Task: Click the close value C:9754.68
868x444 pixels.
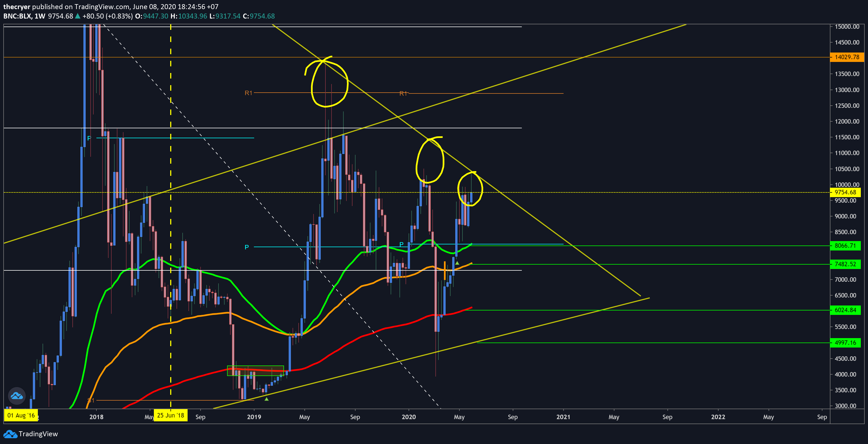Action: [x=259, y=16]
